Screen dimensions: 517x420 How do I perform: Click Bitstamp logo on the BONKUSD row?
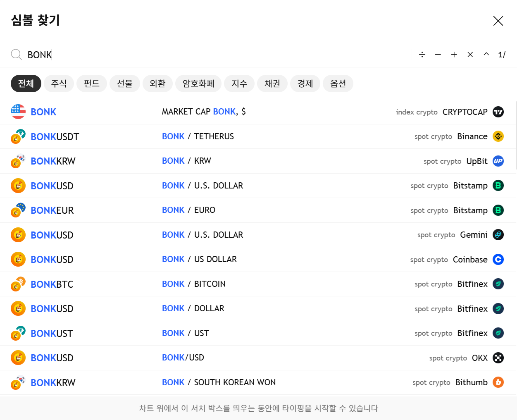498,186
